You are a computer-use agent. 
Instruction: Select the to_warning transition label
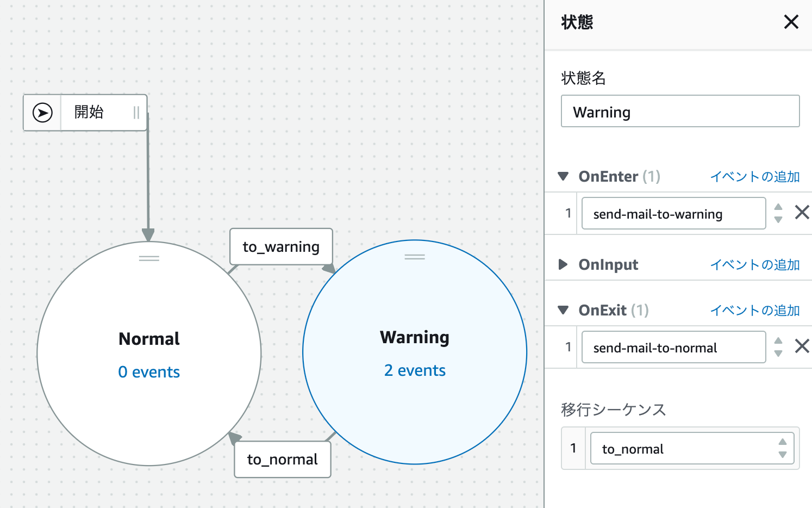click(x=281, y=246)
